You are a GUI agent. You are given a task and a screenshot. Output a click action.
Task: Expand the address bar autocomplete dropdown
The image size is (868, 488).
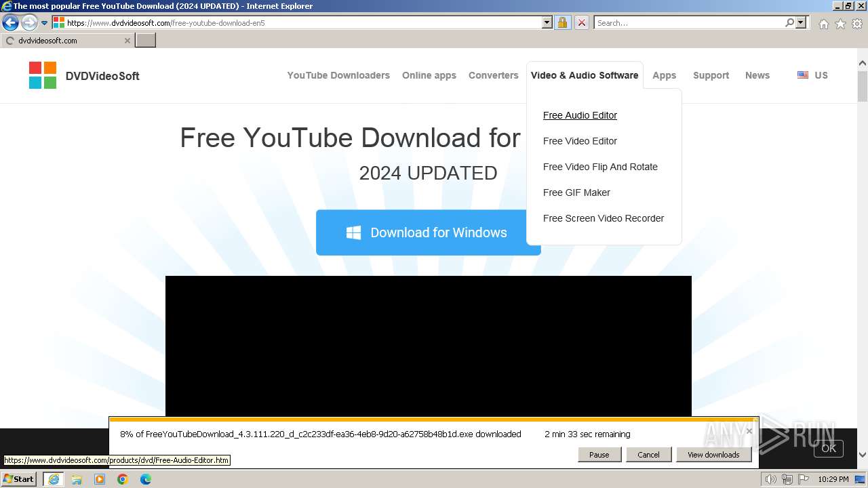tap(547, 22)
